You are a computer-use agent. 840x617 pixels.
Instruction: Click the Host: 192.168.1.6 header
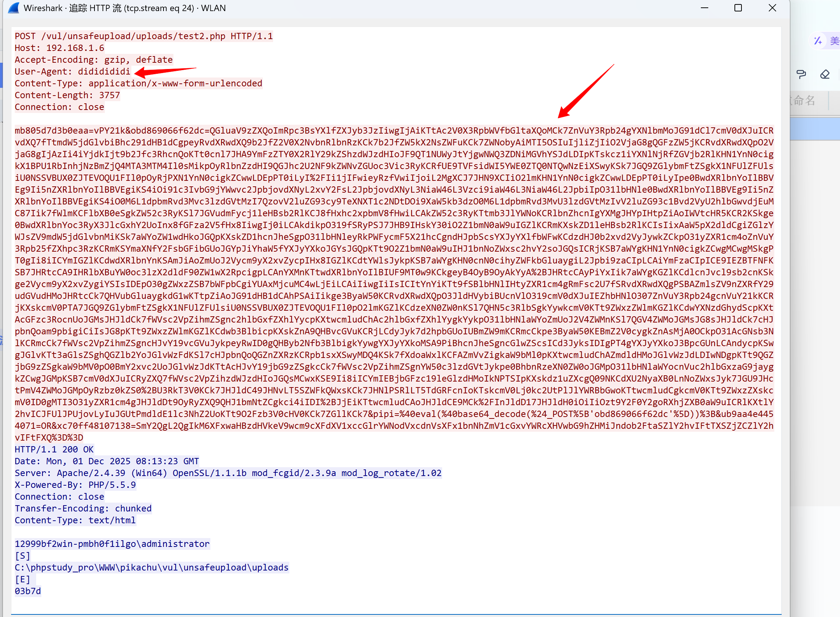tap(59, 48)
